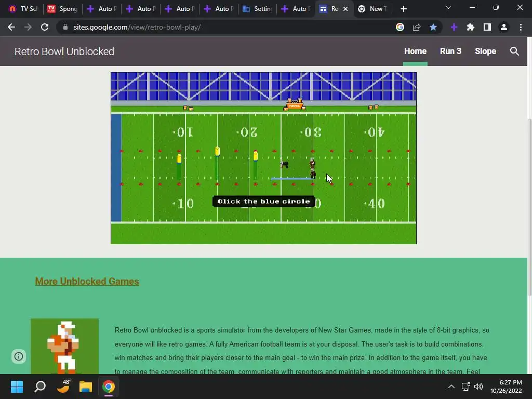Open the Extensions puzzle piece menu

[x=471, y=27]
